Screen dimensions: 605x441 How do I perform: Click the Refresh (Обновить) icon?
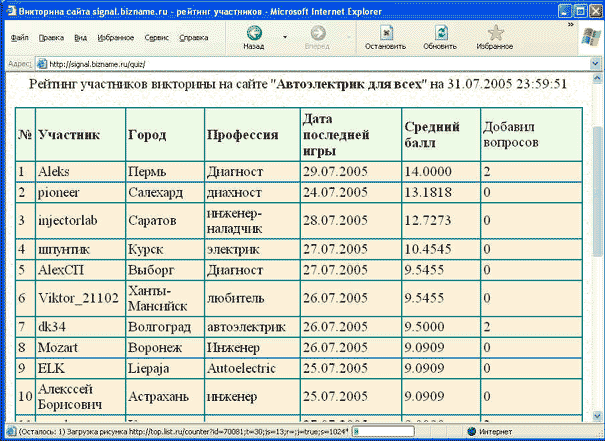click(440, 33)
